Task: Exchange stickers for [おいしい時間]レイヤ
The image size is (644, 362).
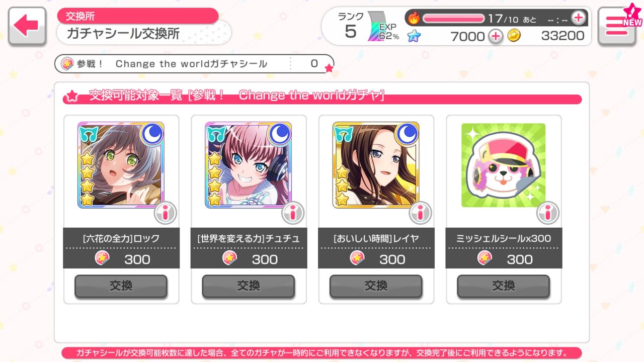Action: [x=376, y=286]
